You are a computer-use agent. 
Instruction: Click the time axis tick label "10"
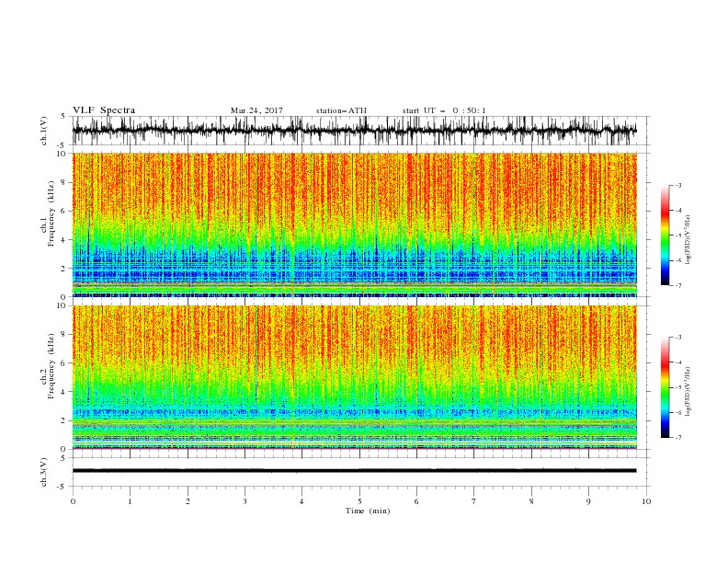pos(647,501)
